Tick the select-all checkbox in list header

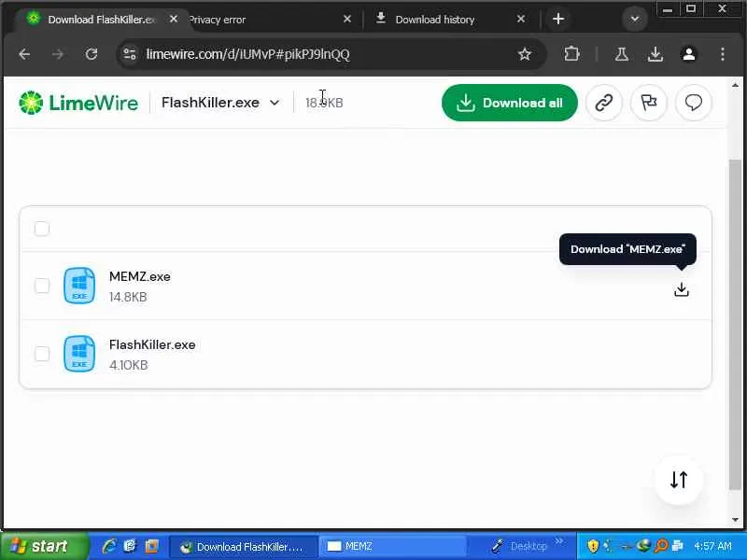tap(42, 229)
